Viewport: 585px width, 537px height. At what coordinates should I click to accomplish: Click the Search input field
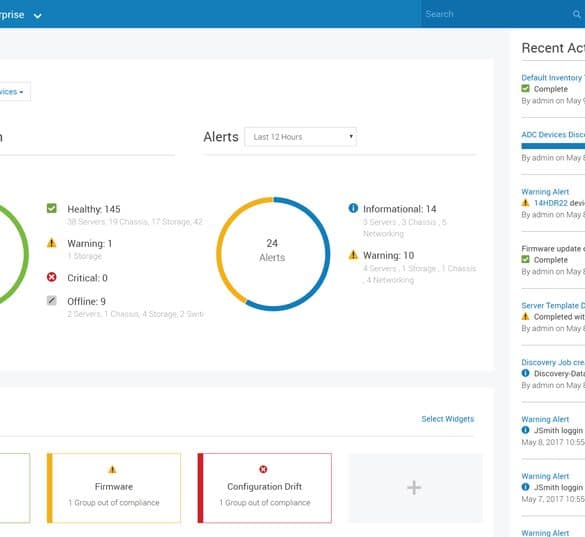pyautogui.click(x=496, y=14)
